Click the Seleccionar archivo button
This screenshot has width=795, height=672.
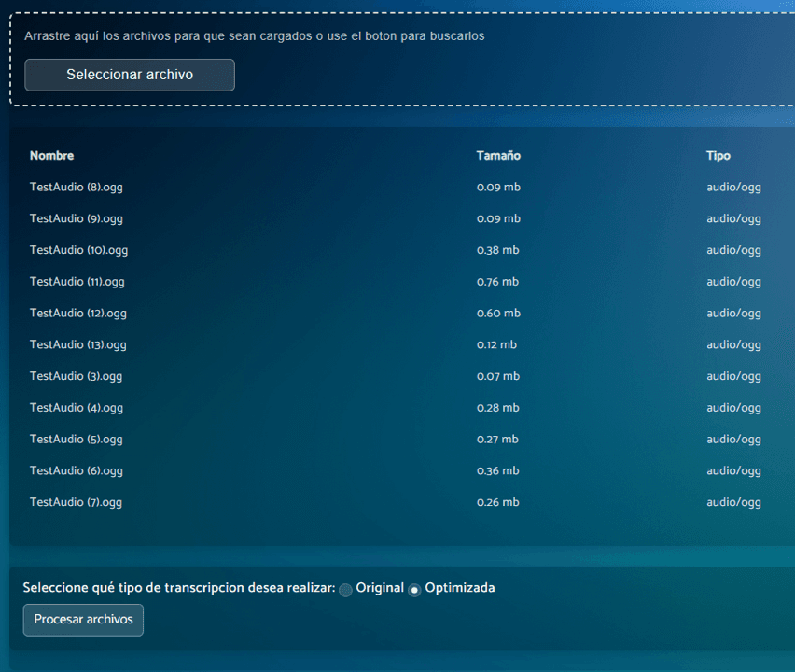coord(130,75)
